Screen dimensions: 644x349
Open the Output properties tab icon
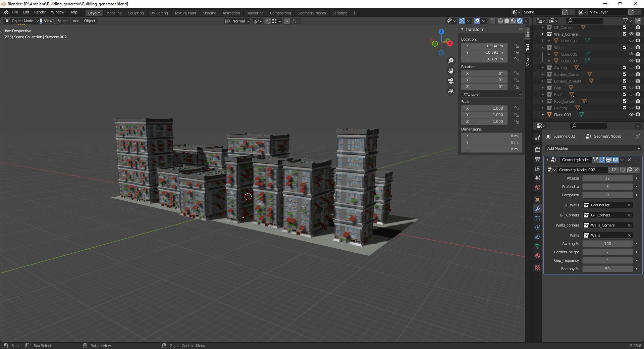[x=538, y=159]
